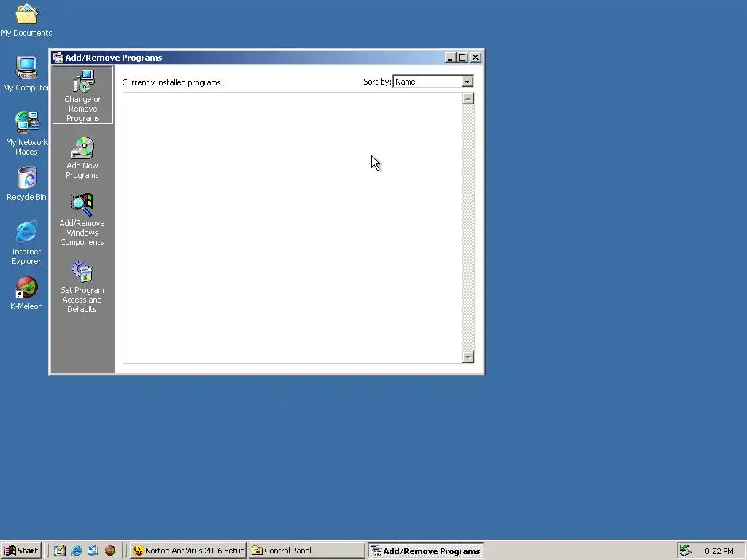Minimize the Add/Remove Programs window

449,58
